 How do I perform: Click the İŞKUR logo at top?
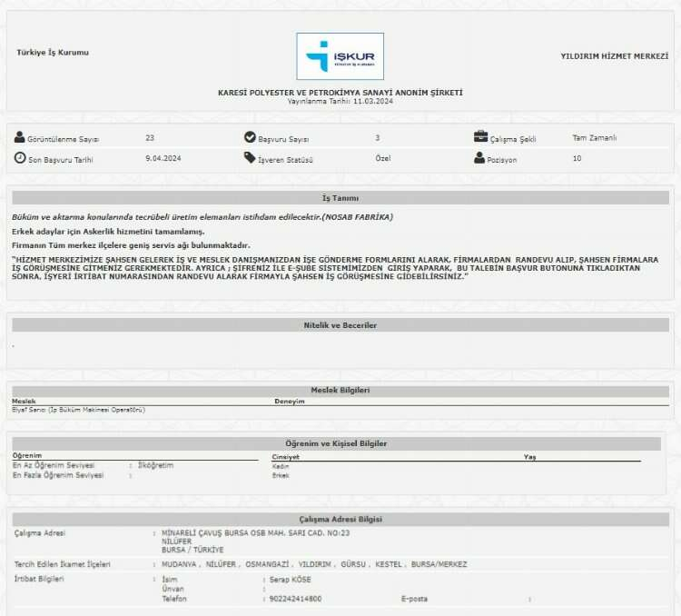pyautogui.click(x=340, y=56)
